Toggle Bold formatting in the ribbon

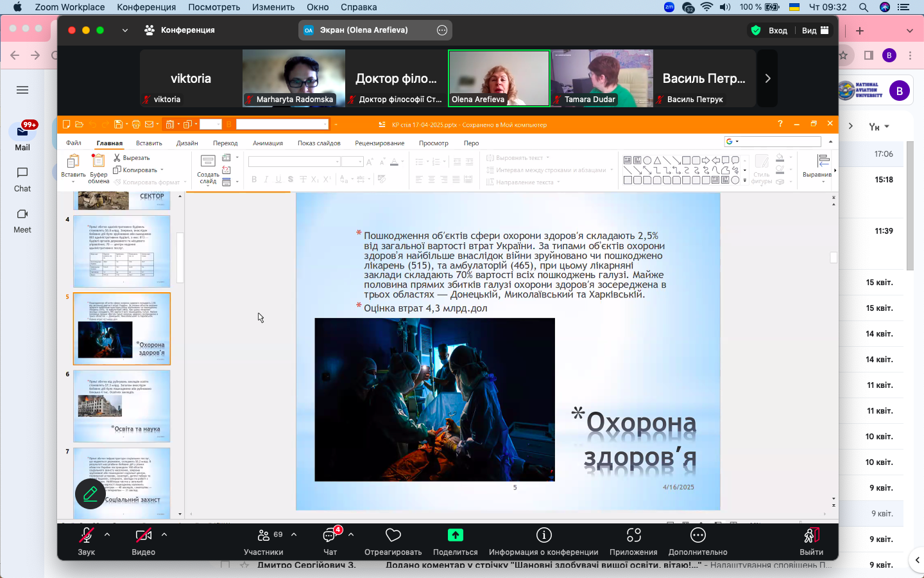[254, 180]
